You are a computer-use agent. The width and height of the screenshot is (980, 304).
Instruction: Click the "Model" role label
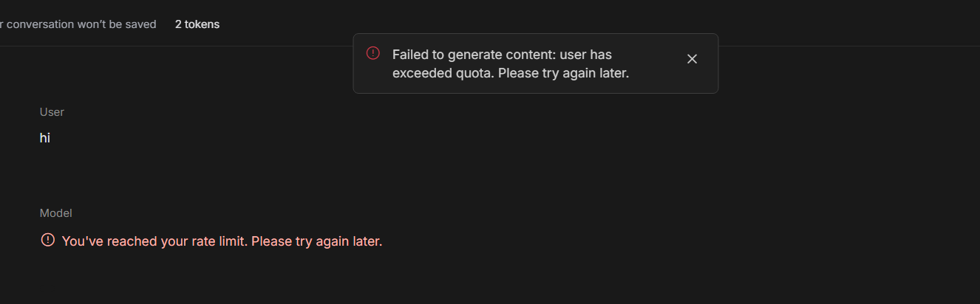[55, 213]
